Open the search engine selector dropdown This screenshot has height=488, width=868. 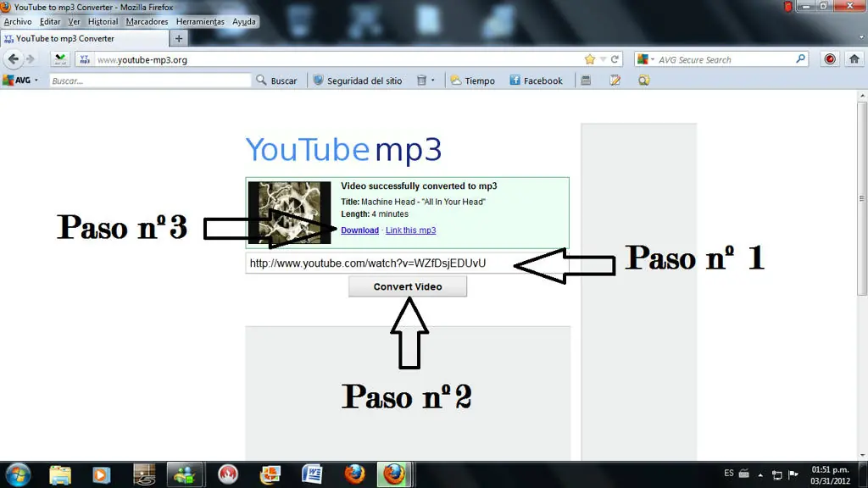coord(645,59)
